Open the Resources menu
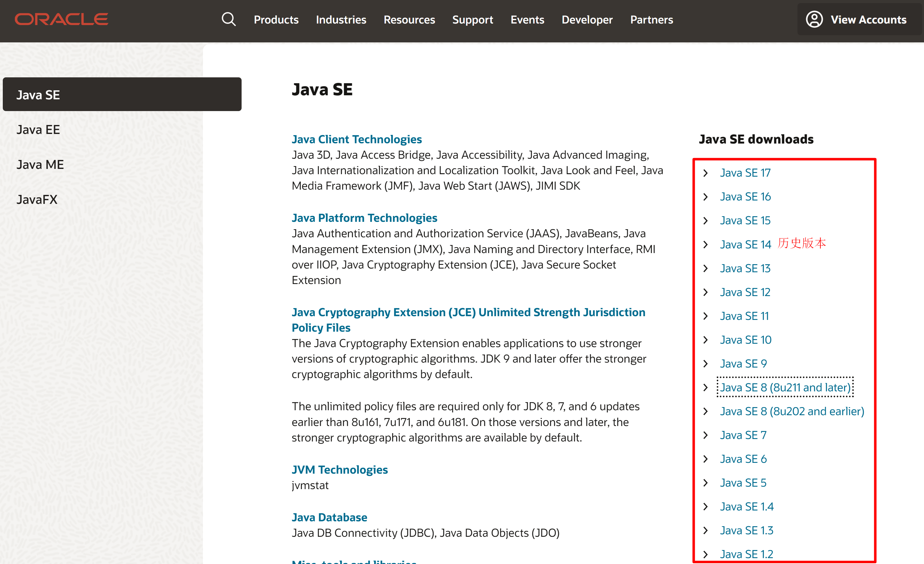924x564 pixels. (409, 19)
